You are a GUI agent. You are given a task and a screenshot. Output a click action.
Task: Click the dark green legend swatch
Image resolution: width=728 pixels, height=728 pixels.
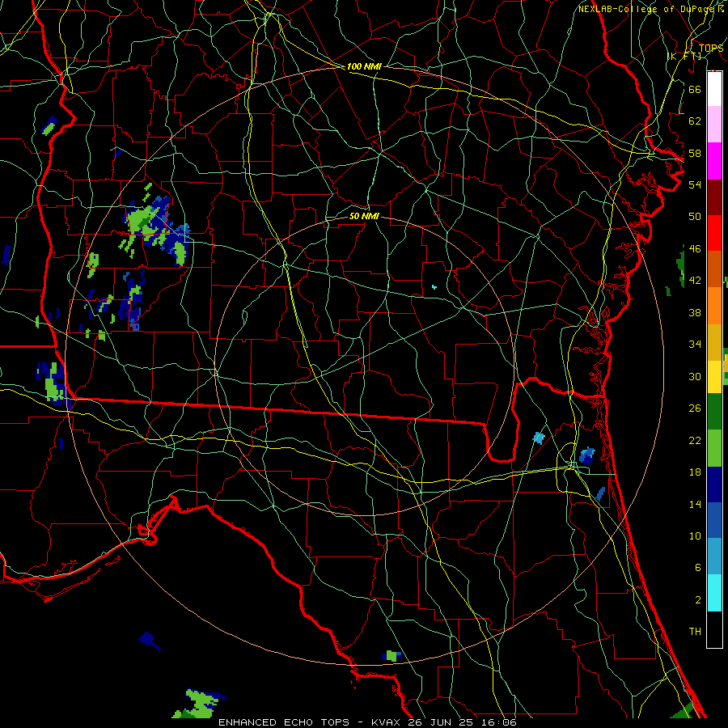[714, 411]
